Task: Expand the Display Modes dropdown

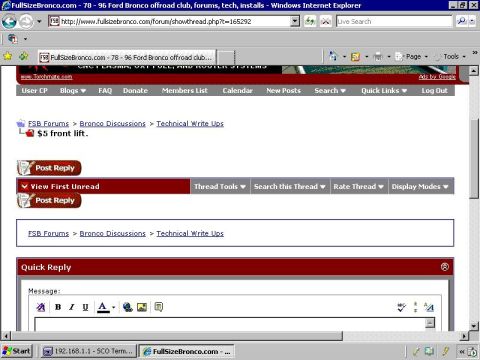Action: (421, 187)
